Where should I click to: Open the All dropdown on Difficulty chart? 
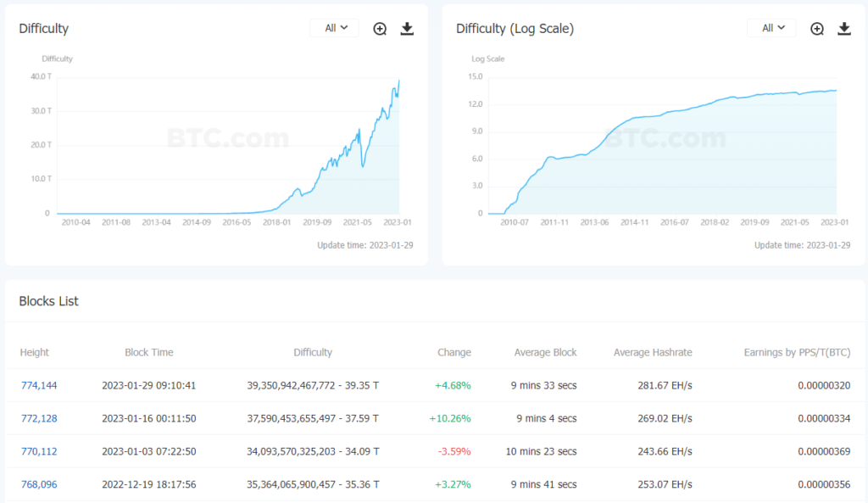coord(335,28)
